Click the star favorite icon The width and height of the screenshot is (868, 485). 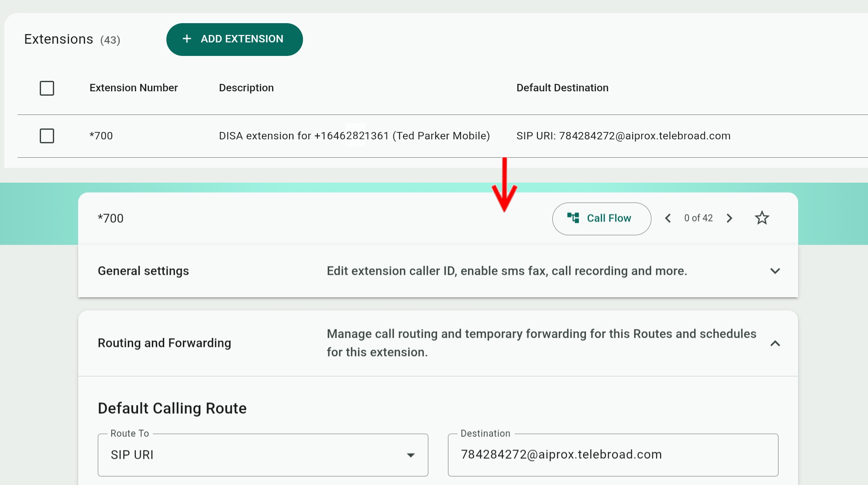pos(762,218)
